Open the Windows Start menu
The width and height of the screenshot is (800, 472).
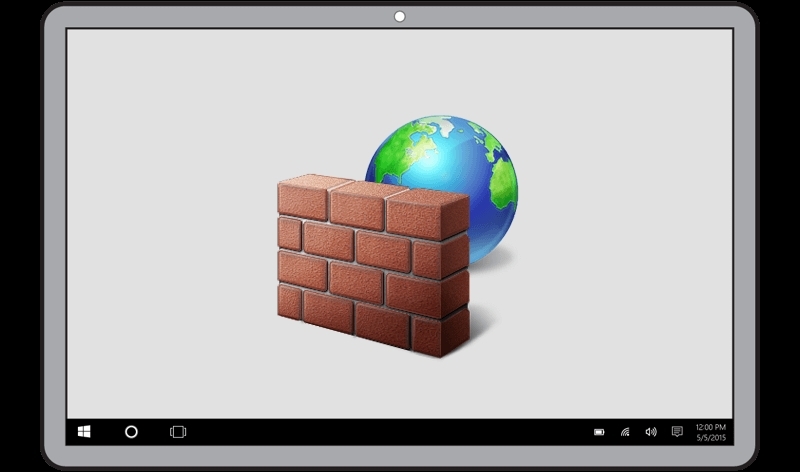click(x=84, y=432)
